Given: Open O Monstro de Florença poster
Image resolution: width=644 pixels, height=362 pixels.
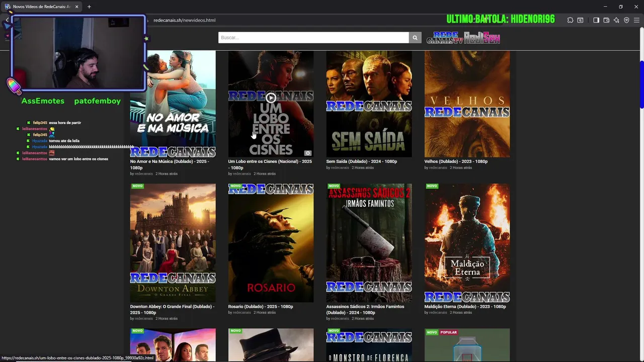Looking at the screenshot, I should pyautogui.click(x=369, y=345).
